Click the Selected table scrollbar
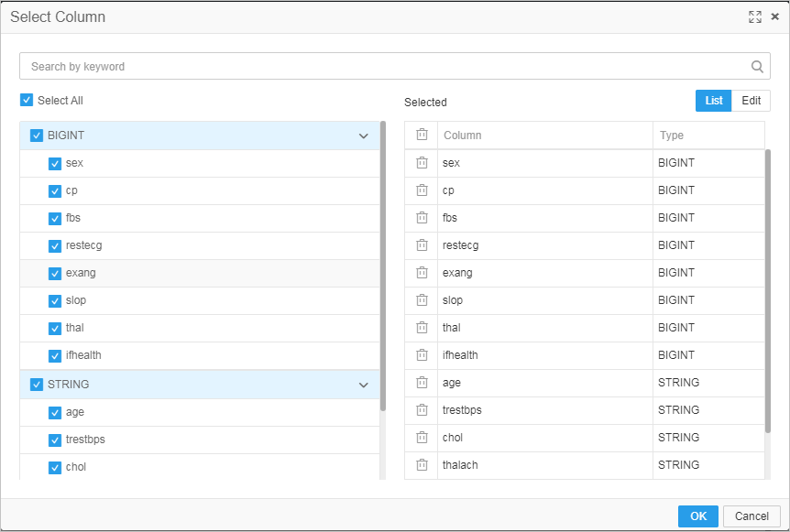790x532 pixels. coord(768,291)
